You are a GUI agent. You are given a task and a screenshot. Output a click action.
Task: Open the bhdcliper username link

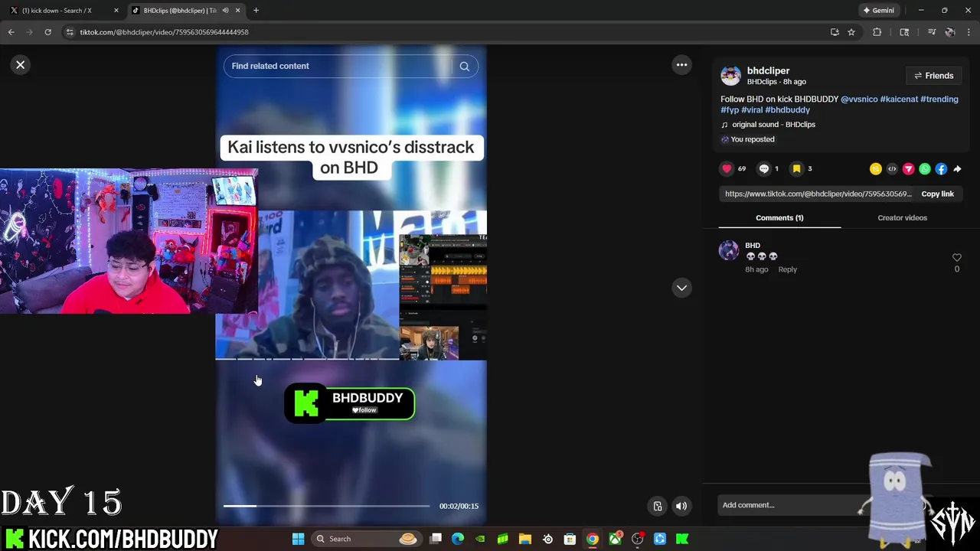[768, 70]
